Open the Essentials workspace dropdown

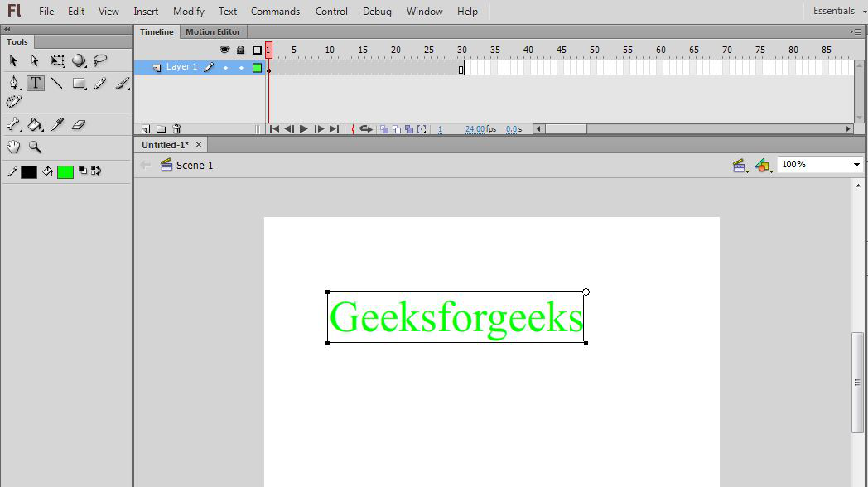[838, 11]
